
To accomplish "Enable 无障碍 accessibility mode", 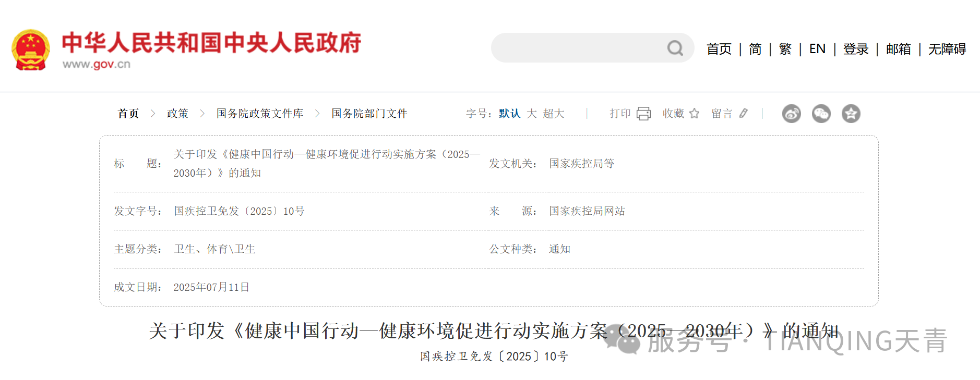I will pyautogui.click(x=947, y=49).
